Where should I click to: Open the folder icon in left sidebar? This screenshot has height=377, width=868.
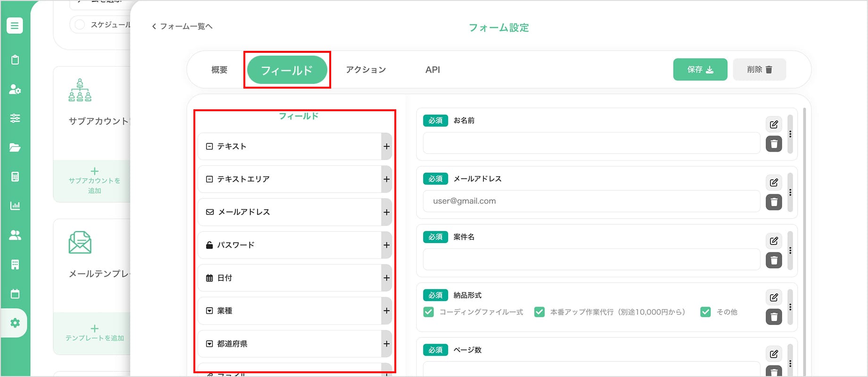point(15,148)
